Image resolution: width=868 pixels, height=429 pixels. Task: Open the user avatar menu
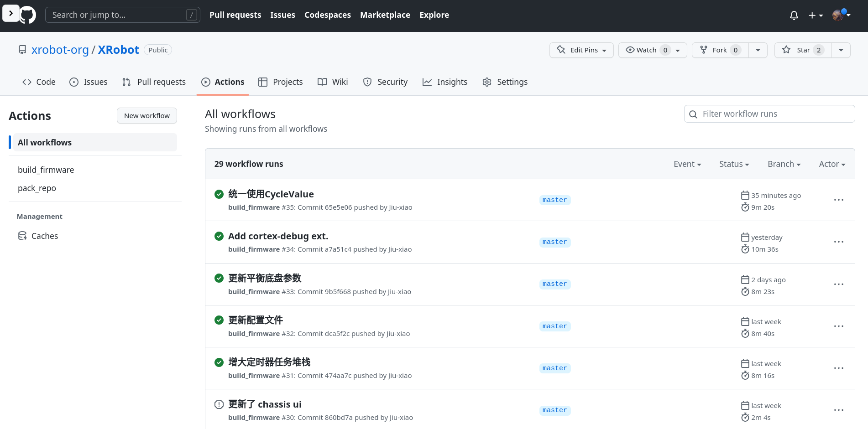coord(841,15)
